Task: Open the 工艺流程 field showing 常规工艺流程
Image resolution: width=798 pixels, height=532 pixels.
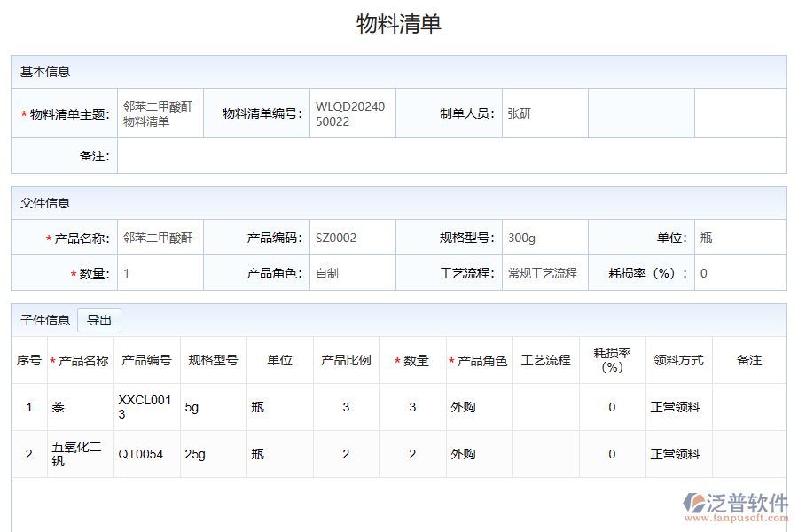Action: (544, 273)
